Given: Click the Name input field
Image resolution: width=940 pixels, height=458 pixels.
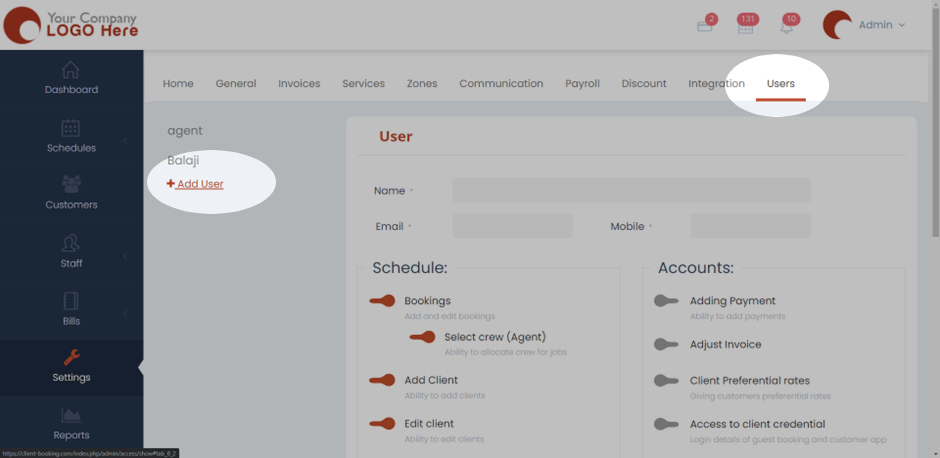Looking at the screenshot, I should coord(630,191).
